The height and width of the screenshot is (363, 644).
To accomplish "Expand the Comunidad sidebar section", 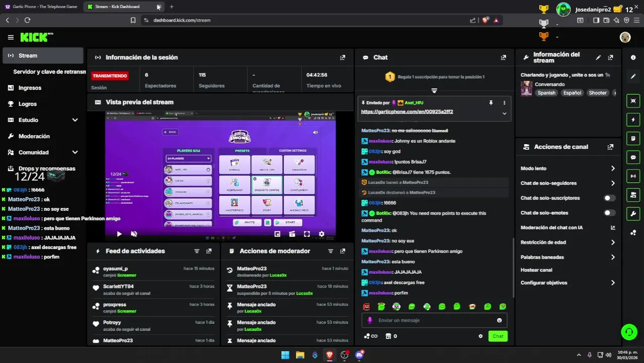I will point(75,152).
